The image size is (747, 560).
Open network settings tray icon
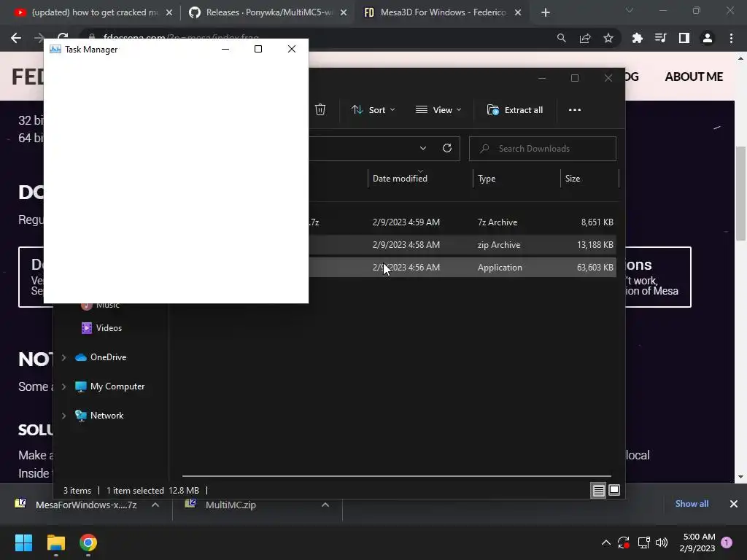tap(643, 542)
